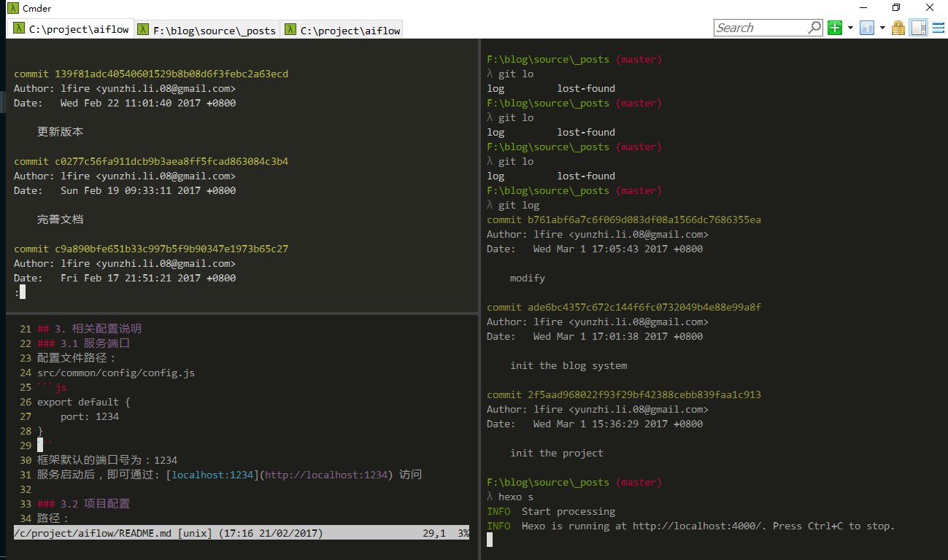The width and height of the screenshot is (948, 560).
Task: Click commit hash c9a890bfe651b33c997b5f9b90347e1973b65c27
Action: pos(172,249)
